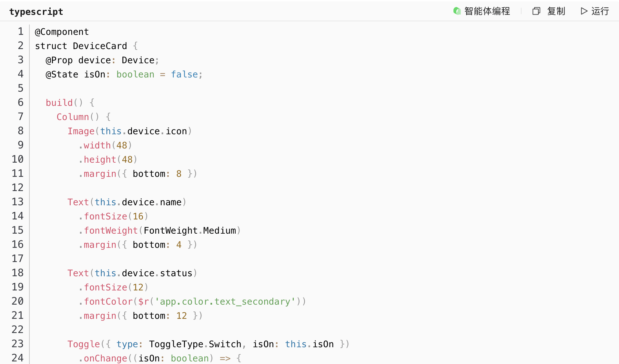619x364 pixels.
Task: Click the typescript language label
Action: point(36,12)
